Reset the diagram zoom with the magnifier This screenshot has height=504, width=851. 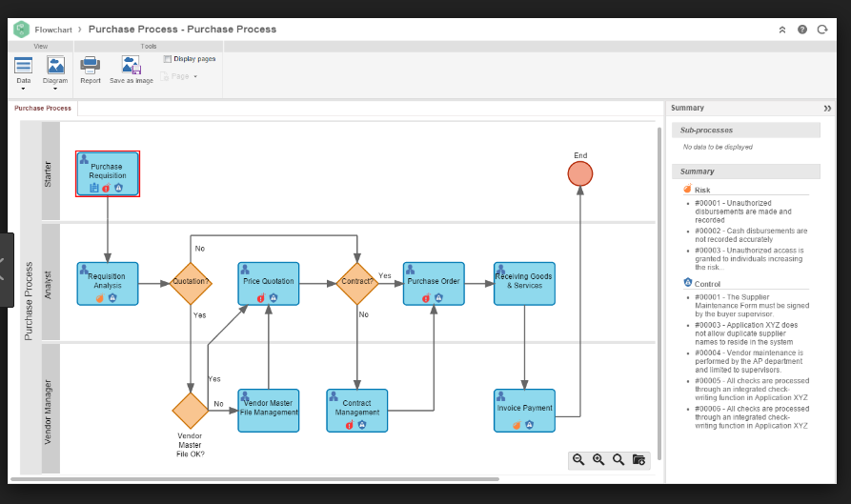pyautogui.click(x=618, y=459)
